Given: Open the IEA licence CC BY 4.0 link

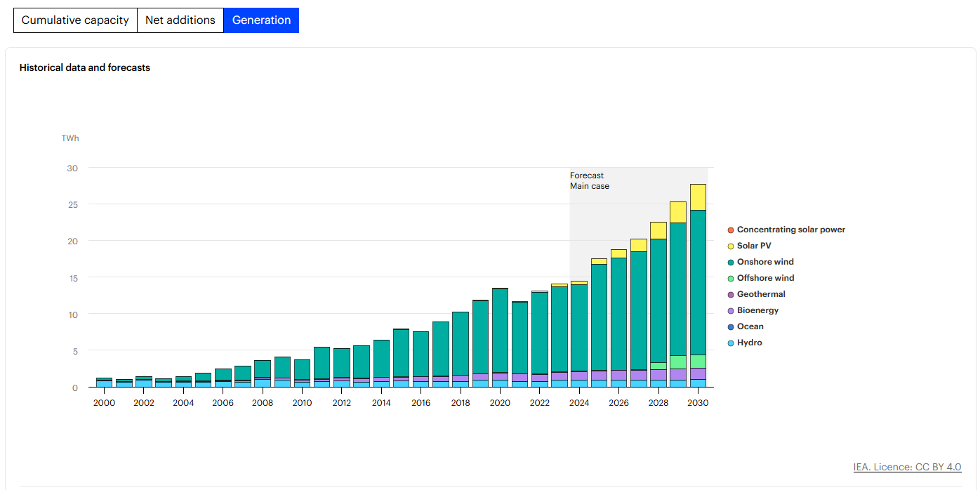Looking at the screenshot, I should pos(907,468).
